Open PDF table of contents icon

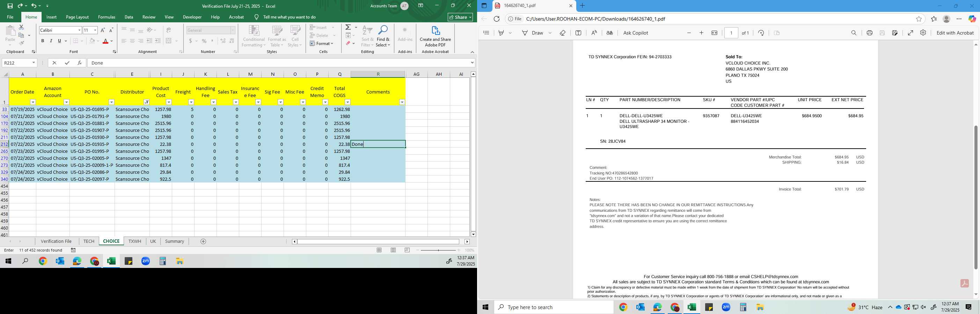click(x=486, y=33)
